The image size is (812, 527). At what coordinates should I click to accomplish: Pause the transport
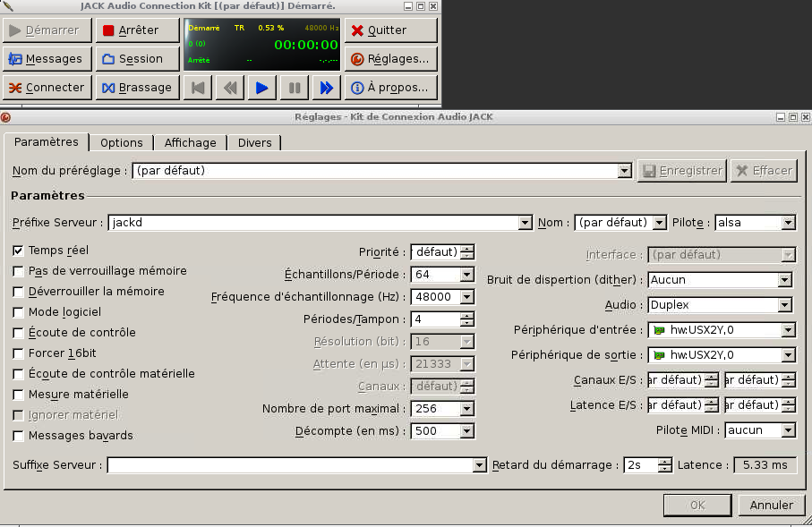(295, 88)
